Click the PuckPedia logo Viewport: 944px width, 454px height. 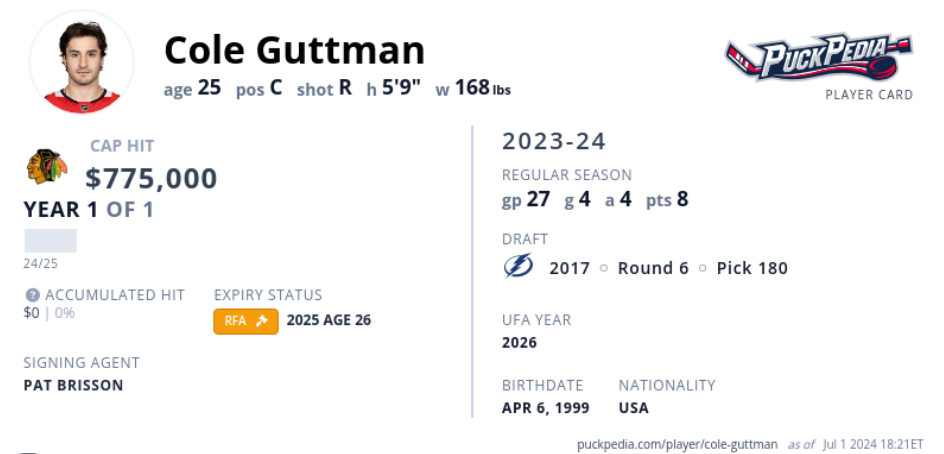pos(819,57)
